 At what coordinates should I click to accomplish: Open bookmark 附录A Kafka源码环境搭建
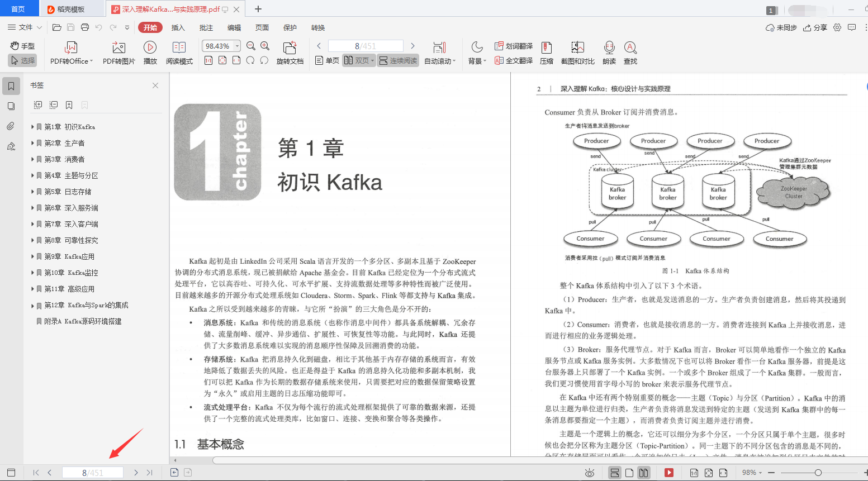pos(83,321)
